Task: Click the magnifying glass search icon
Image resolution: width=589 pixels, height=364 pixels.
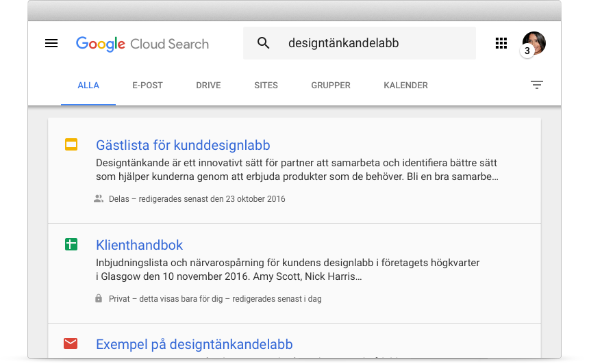Action: (x=263, y=43)
